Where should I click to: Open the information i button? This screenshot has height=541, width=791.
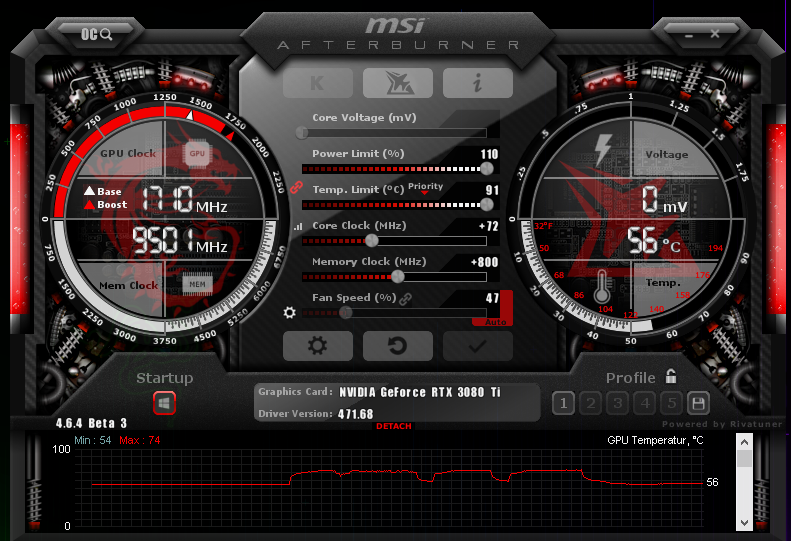click(477, 83)
